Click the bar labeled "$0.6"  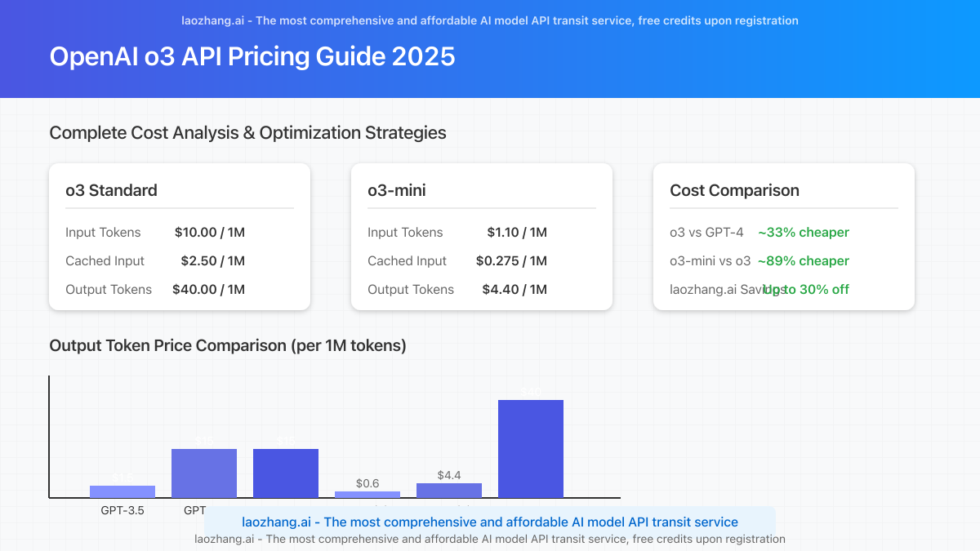(x=367, y=494)
